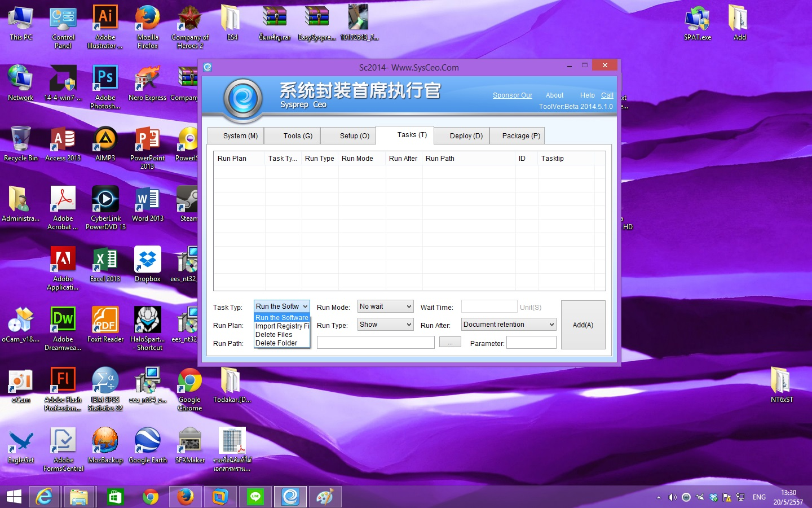
Task: Open the Control Panel desktop icon
Action: pos(63,28)
